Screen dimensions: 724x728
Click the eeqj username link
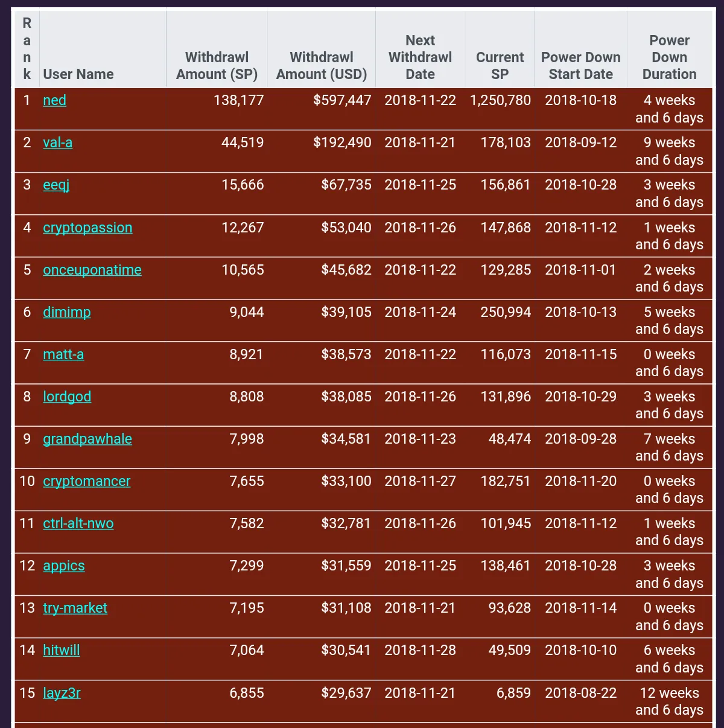pos(56,185)
